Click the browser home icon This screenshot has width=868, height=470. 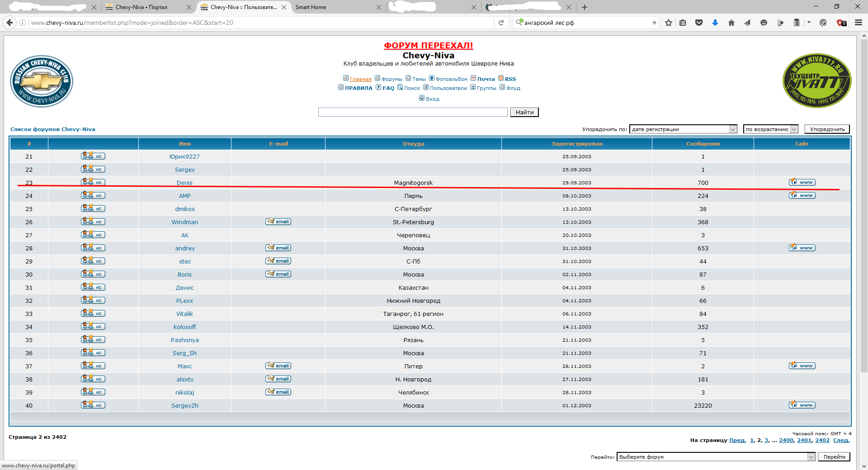click(x=731, y=23)
